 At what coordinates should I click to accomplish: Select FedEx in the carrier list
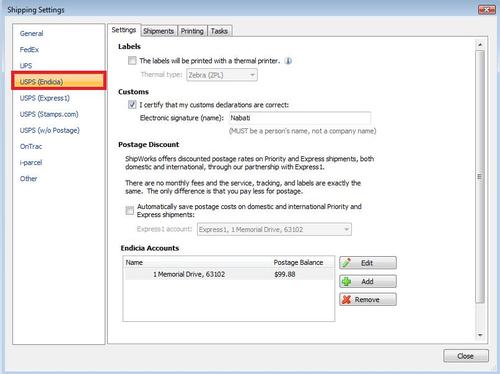29,50
